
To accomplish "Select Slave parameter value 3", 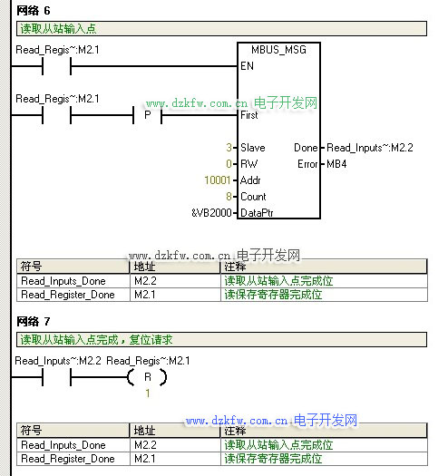I will click(x=229, y=148).
